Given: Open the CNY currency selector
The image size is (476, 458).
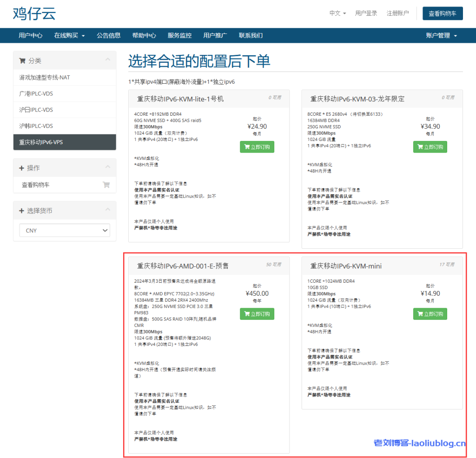Looking at the screenshot, I should click(65, 230).
